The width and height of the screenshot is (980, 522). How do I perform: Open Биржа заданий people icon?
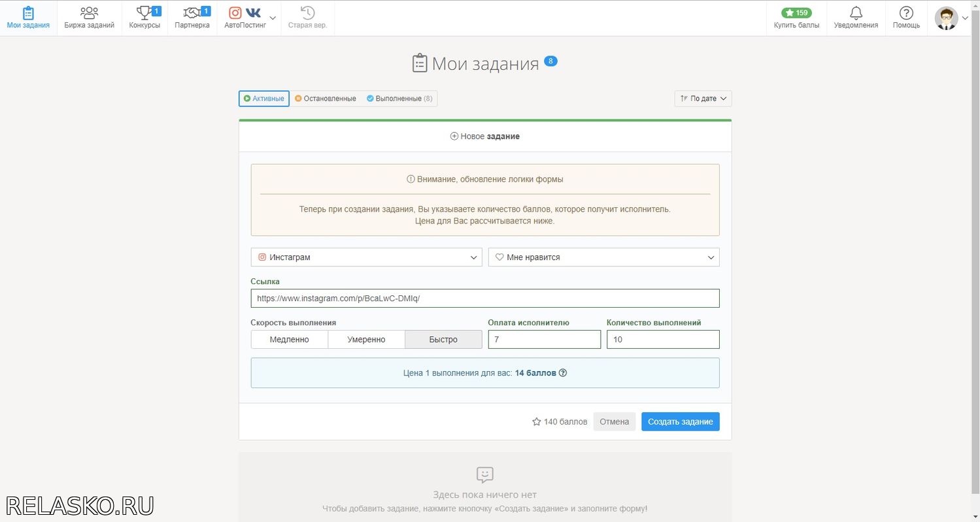pyautogui.click(x=89, y=13)
